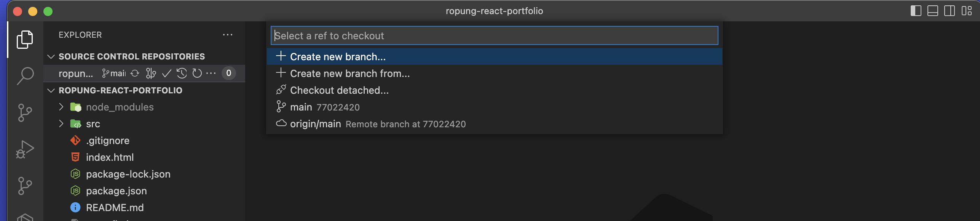980x221 pixels.
Task: Click the Explorer files icon
Action: [25, 39]
